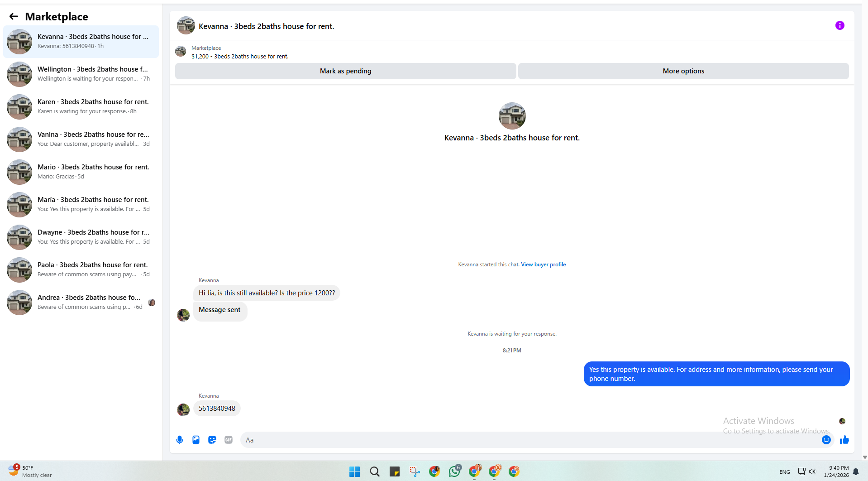Click the blue 'Yes this property is available' message
This screenshot has width=868, height=481.
pyautogui.click(x=716, y=374)
